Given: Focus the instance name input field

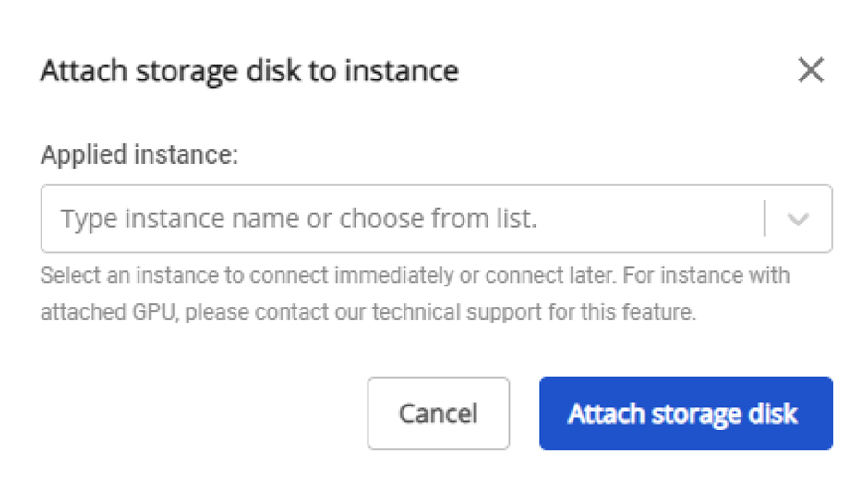Looking at the screenshot, I should click(x=397, y=220).
